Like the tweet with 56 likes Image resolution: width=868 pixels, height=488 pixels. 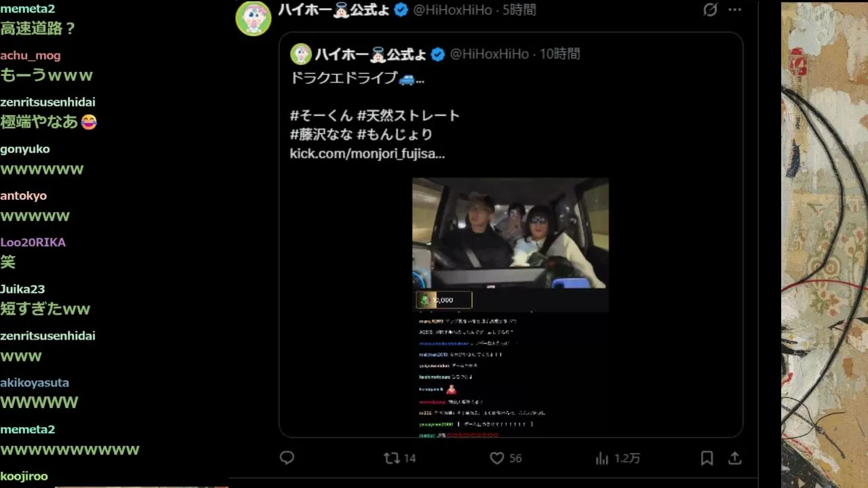pos(506,458)
